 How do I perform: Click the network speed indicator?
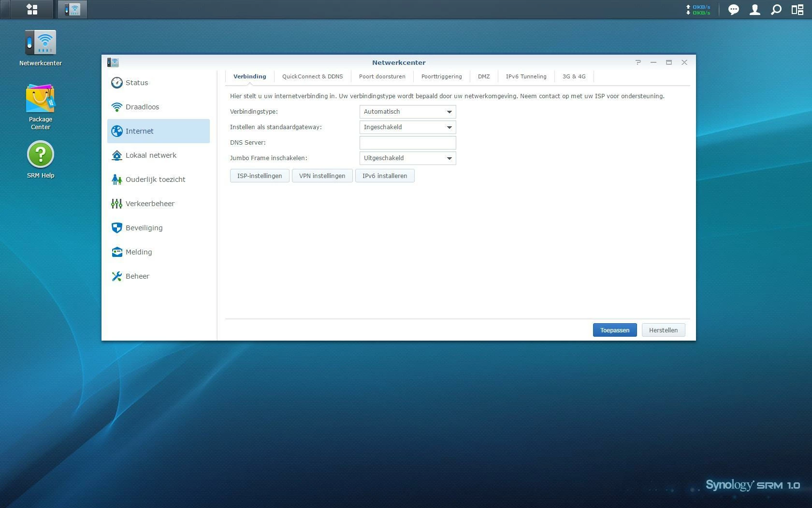coord(698,10)
